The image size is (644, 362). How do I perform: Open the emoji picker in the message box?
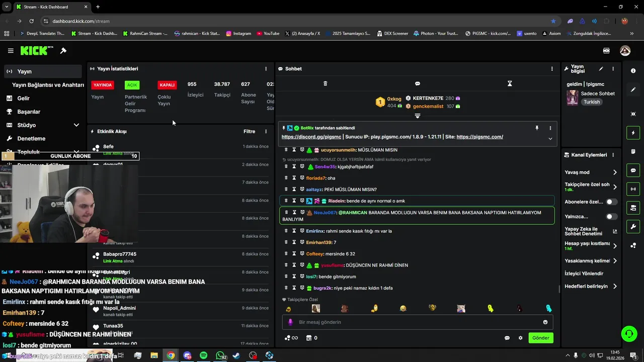pos(545,322)
